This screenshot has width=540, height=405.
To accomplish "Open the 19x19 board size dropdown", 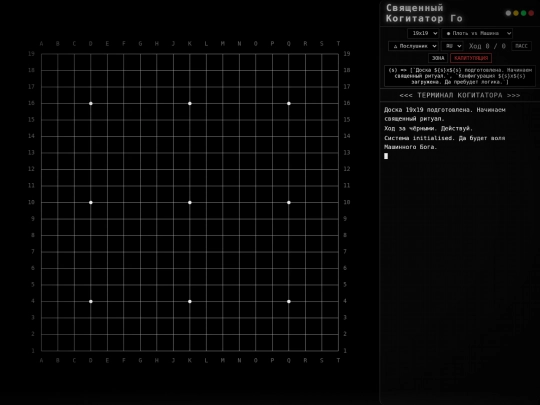I will (423, 33).
